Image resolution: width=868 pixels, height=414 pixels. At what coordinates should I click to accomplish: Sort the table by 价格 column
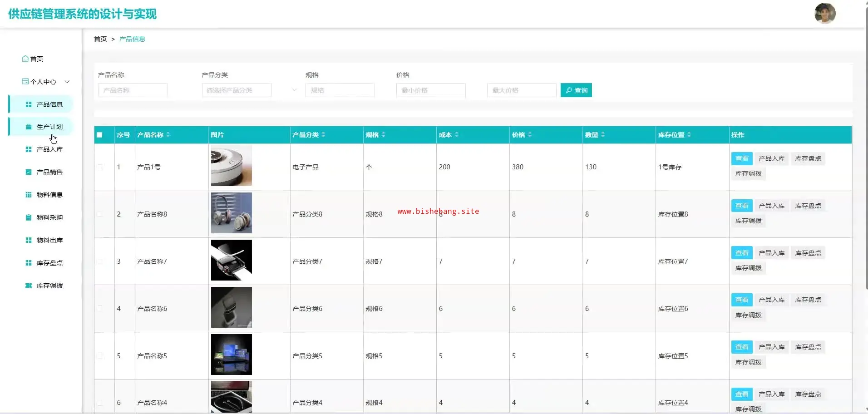point(530,135)
